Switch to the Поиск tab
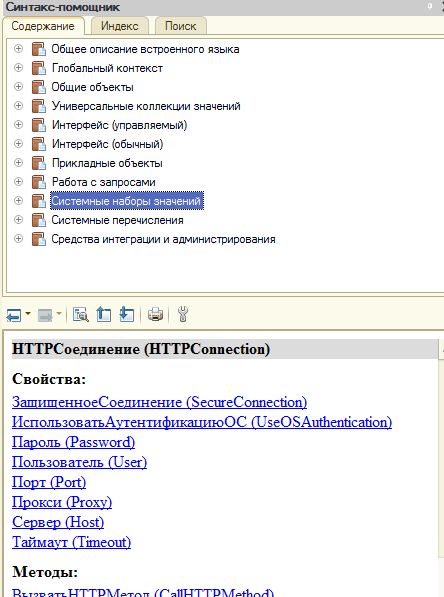Viewport: 444px width, 597px height. click(180, 26)
